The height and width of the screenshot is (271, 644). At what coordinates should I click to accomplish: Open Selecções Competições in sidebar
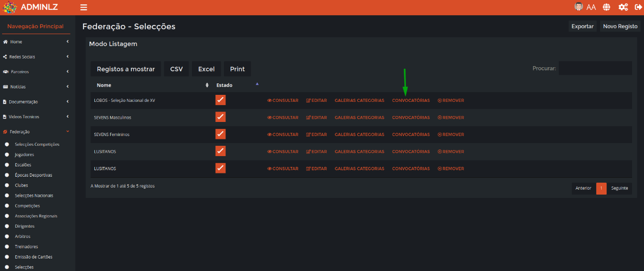pyautogui.click(x=37, y=145)
